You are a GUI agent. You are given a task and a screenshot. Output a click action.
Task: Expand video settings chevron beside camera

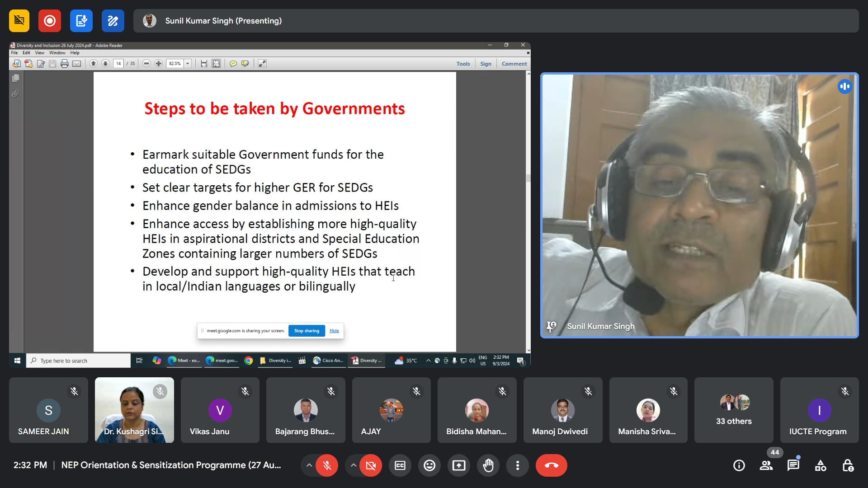(x=354, y=465)
